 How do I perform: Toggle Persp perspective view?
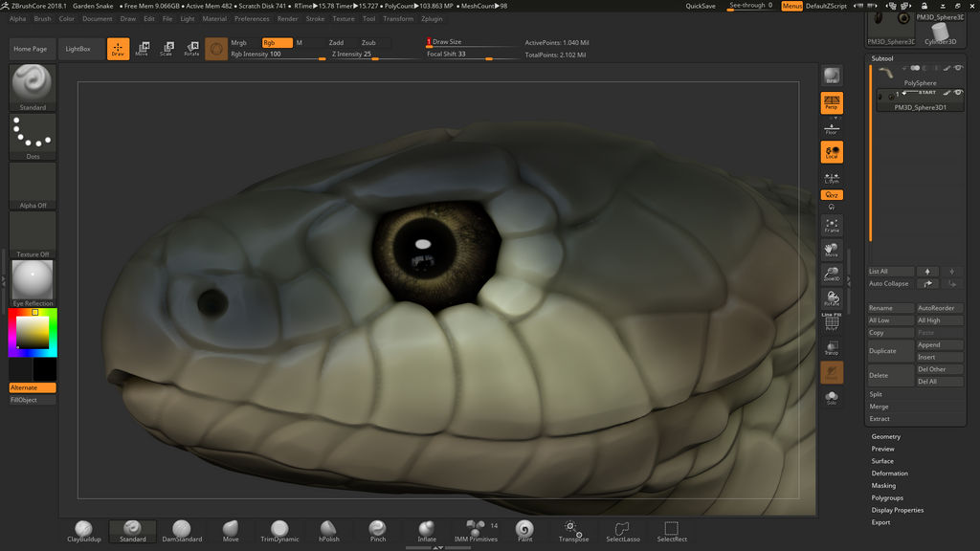click(x=832, y=102)
